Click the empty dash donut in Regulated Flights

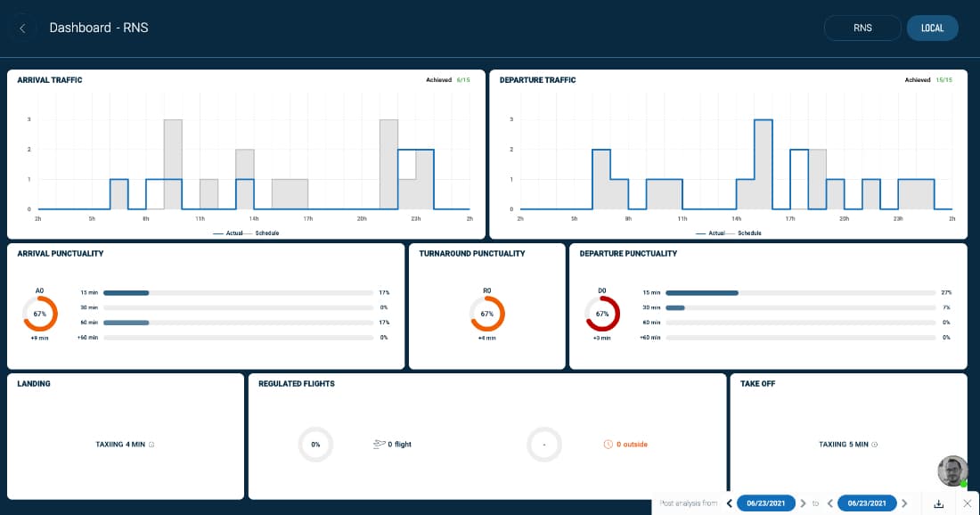(x=544, y=445)
